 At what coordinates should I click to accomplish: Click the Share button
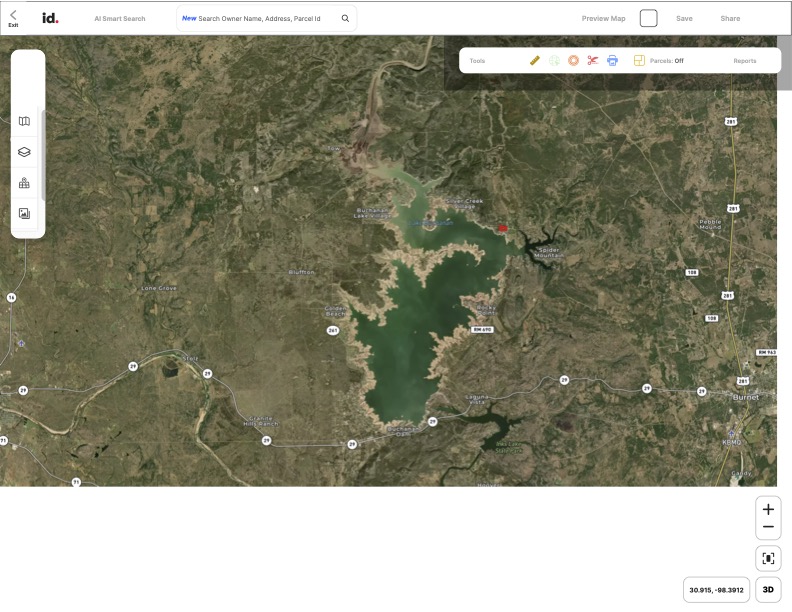[730, 19]
